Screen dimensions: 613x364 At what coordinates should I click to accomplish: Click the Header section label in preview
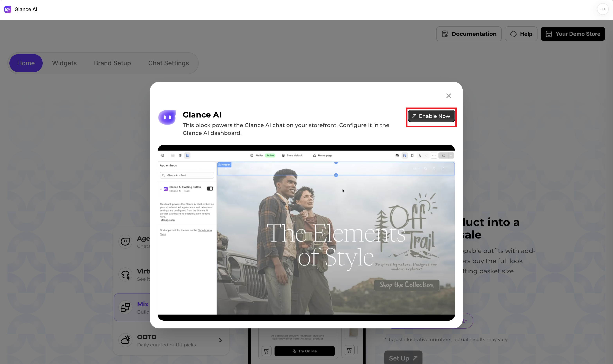coord(224,165)
